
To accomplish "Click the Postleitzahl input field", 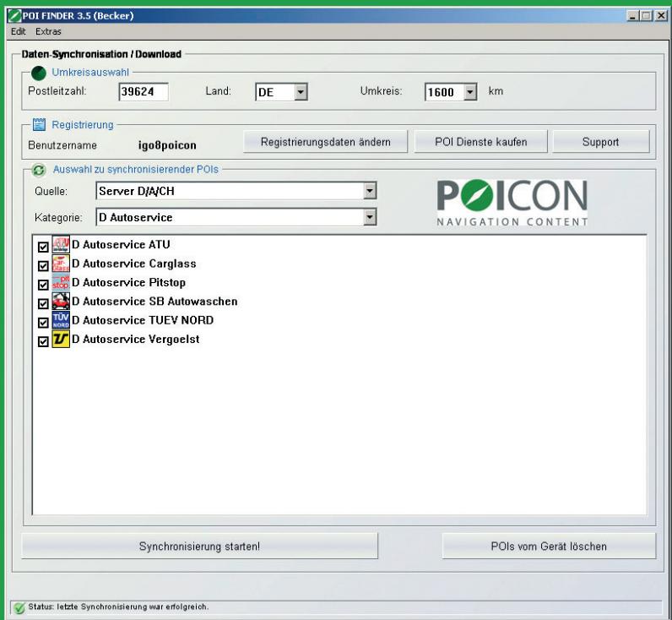I will 144,92.
